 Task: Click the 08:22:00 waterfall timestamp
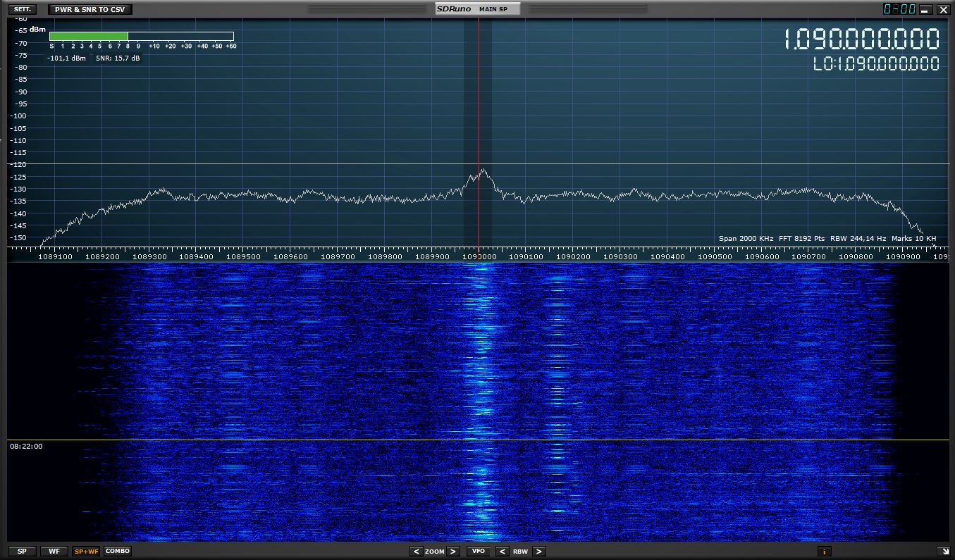[x=26, y=447]
